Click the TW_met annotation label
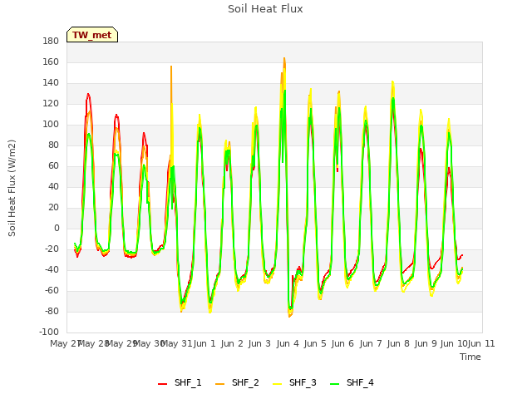The image size is (532, 399). (x=92, y=35)
